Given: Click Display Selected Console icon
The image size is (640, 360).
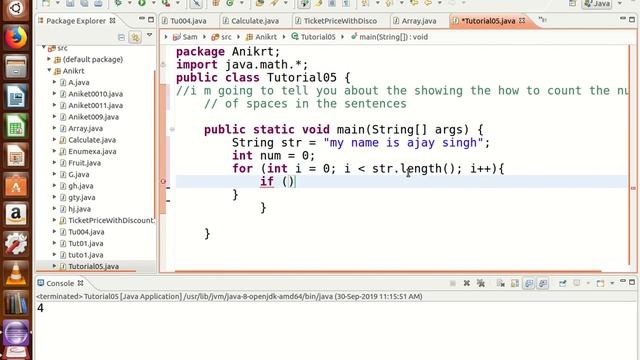Looking at the screenshot, I should tap(577, 283).
